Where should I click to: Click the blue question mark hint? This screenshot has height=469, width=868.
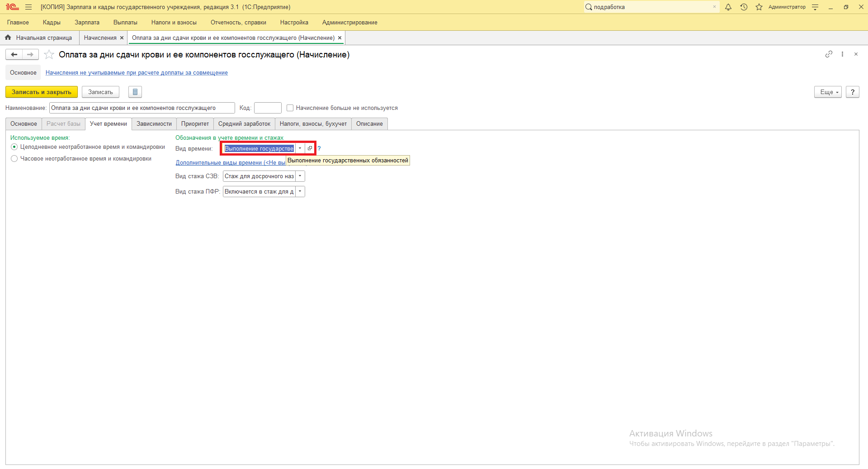pyautogui.click(x=319, y=148)
